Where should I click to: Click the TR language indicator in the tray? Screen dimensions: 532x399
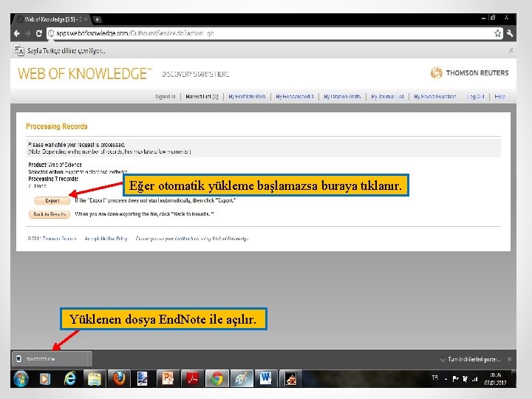(435, 378)
